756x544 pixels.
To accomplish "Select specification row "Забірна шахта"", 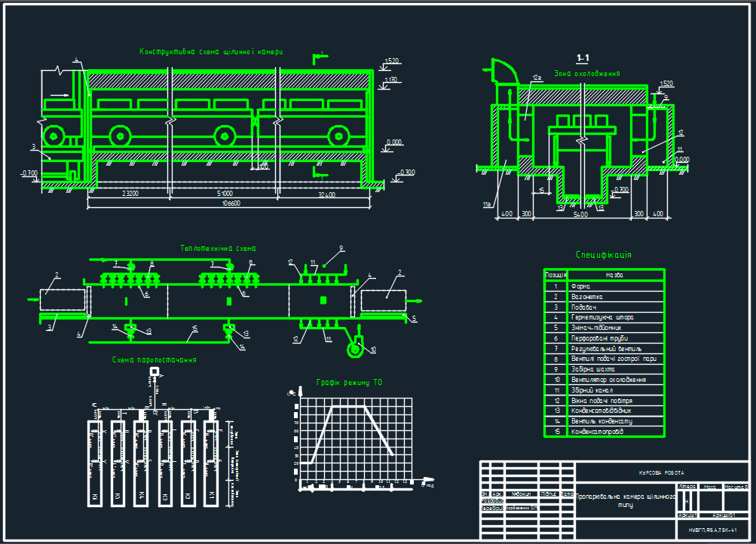I will pyautogui.click(x=604, y=369).
